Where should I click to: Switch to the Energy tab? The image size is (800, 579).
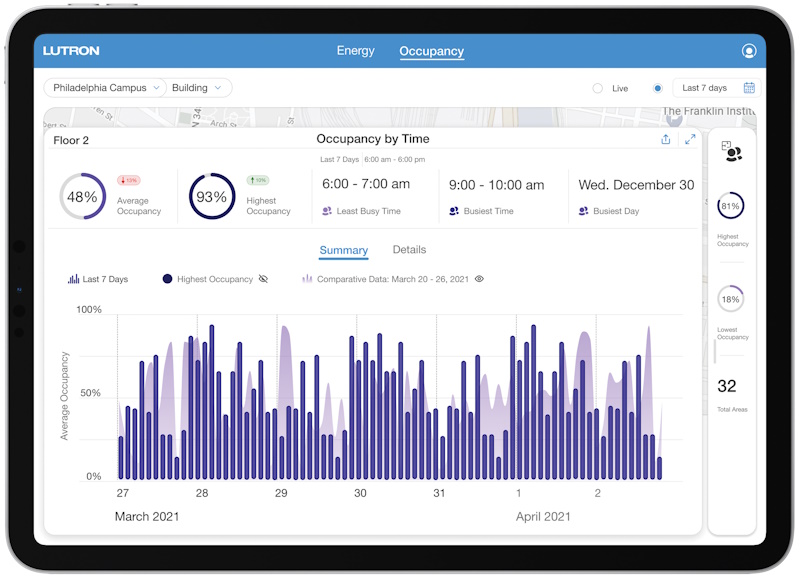pyautogui.click(x=355, y=51)
